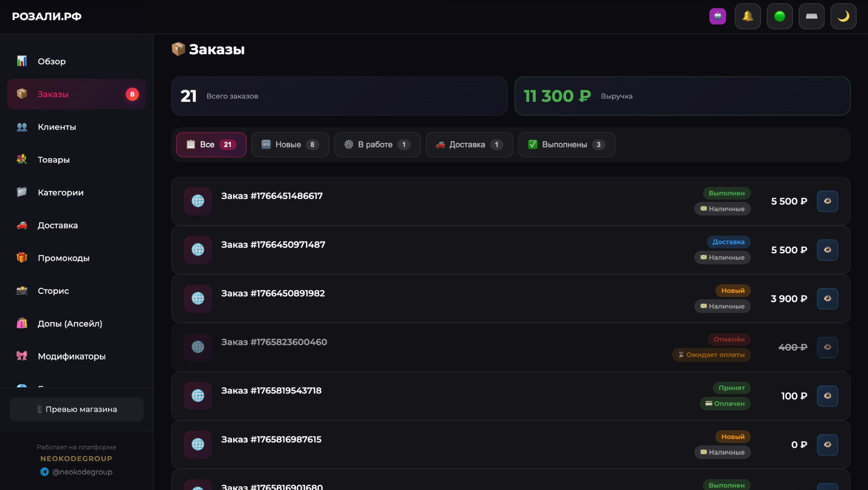Click the green status indicator toggle
This screenshot has height=490, width=868.
point(779,16)
